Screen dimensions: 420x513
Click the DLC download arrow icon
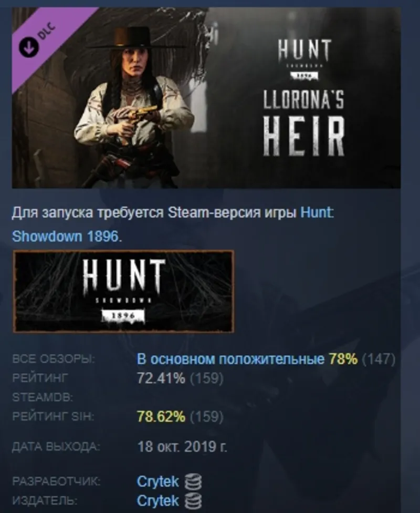(29, 48)
